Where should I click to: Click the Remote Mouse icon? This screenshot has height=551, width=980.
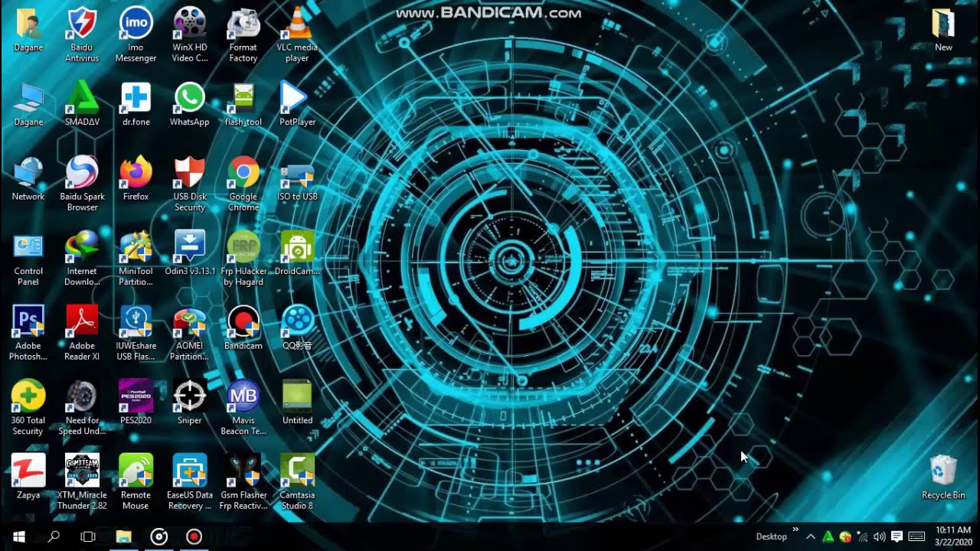pos(136,482)
